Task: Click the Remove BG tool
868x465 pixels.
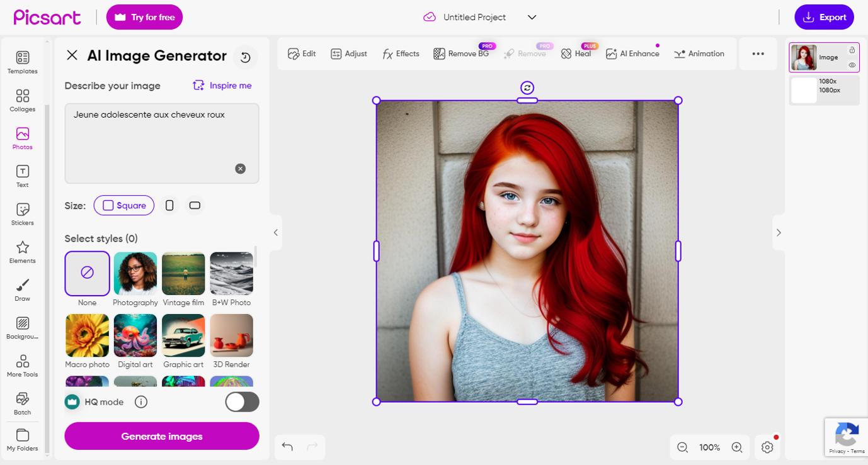Action: click(462, 53)
